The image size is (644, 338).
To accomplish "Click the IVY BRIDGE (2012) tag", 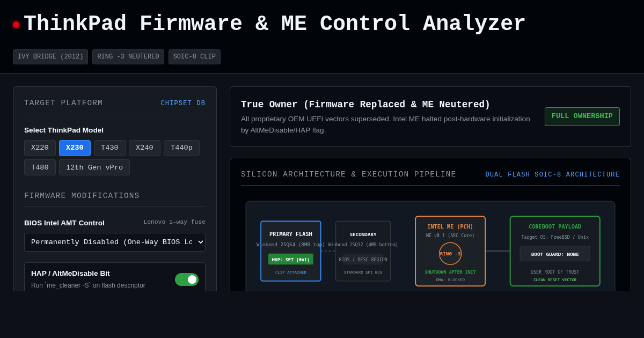I will (x=50, y=57).
